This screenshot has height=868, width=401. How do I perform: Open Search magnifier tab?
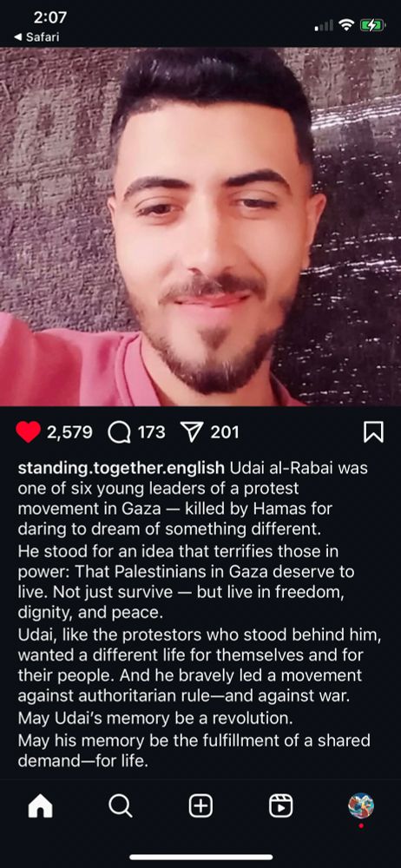click(120, 806)
